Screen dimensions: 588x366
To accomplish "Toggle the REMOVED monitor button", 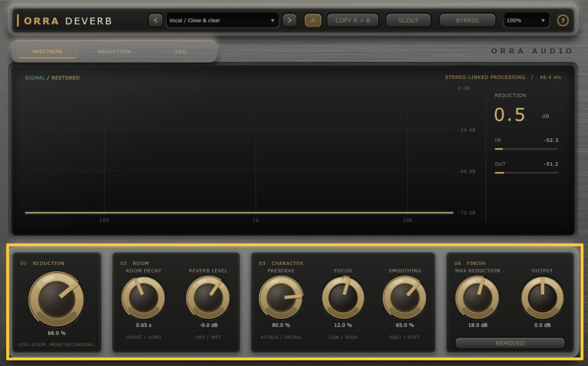I will click(510, 343).
